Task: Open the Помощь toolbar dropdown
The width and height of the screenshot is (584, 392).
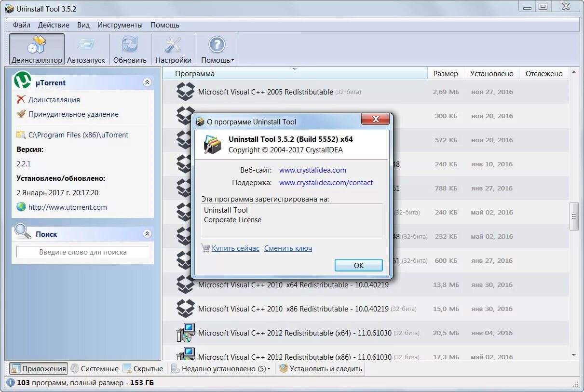Action: (217, 50)
